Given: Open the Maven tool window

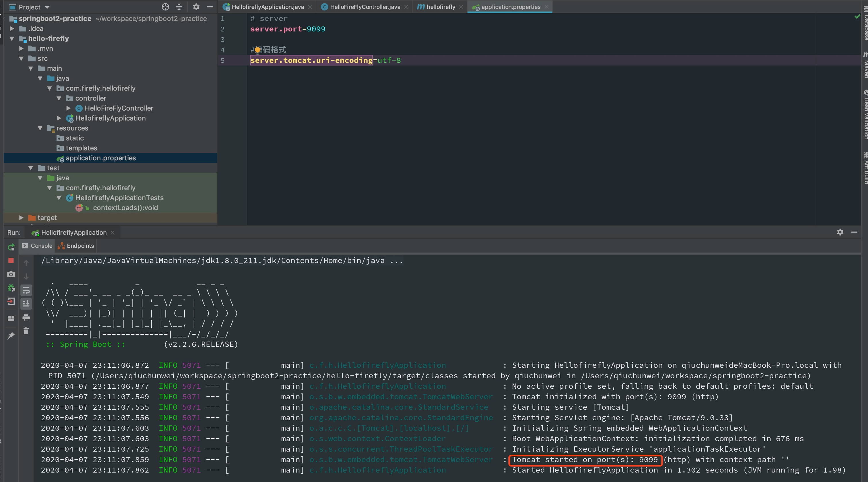Looking at the screenshot, I should point(865,66).
